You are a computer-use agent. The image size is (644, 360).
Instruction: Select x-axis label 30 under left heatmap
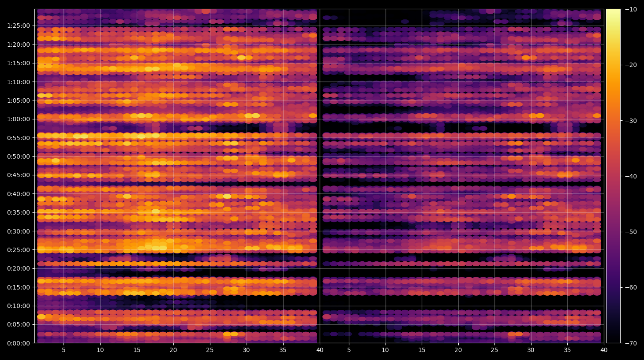click(x=246, y=350)
